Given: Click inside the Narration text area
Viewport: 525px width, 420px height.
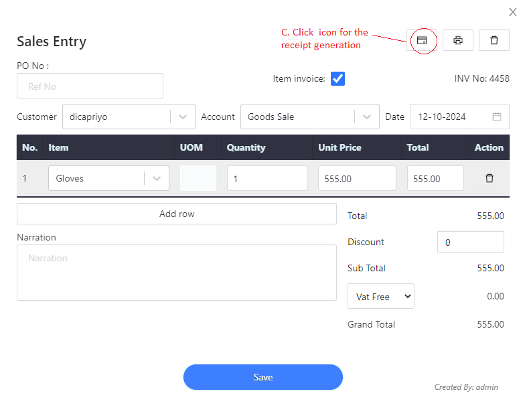Looking at the screenshot, I should pyautogui.click(x=177, y=273).
